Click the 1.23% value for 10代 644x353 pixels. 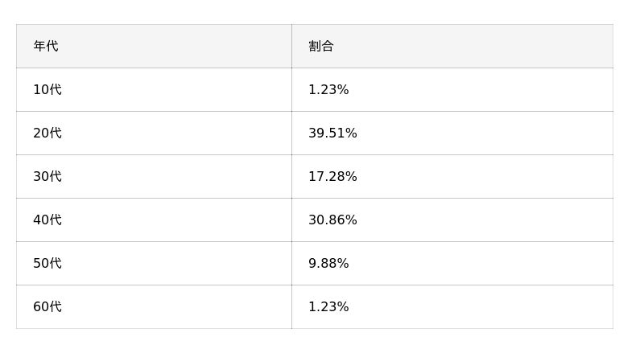[328, 90]
